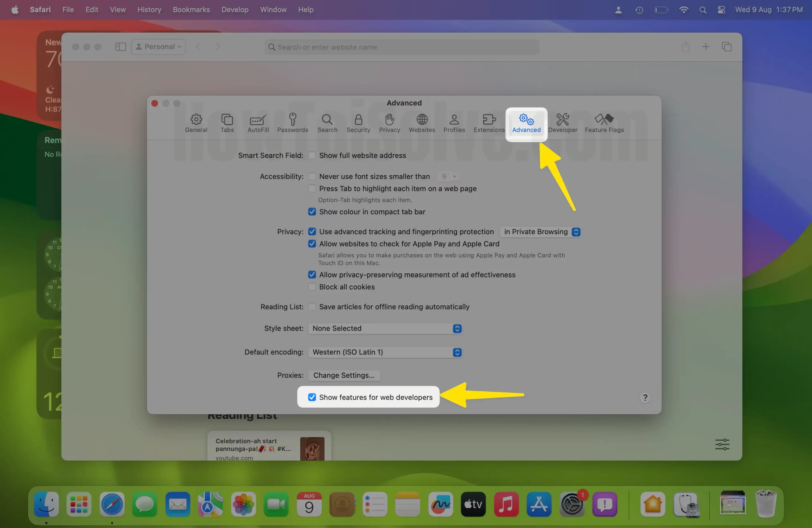This screenshot has height=528, width=812.
Task: Open the Bookmarks menu
Action: pyautogui.click(x=191, y=10)
